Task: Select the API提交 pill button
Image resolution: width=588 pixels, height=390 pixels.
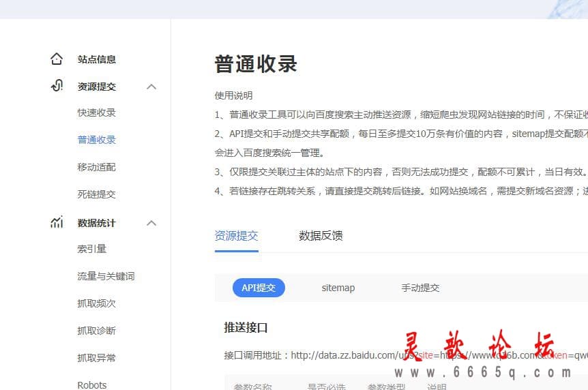Action: click(x=259, y=288)
